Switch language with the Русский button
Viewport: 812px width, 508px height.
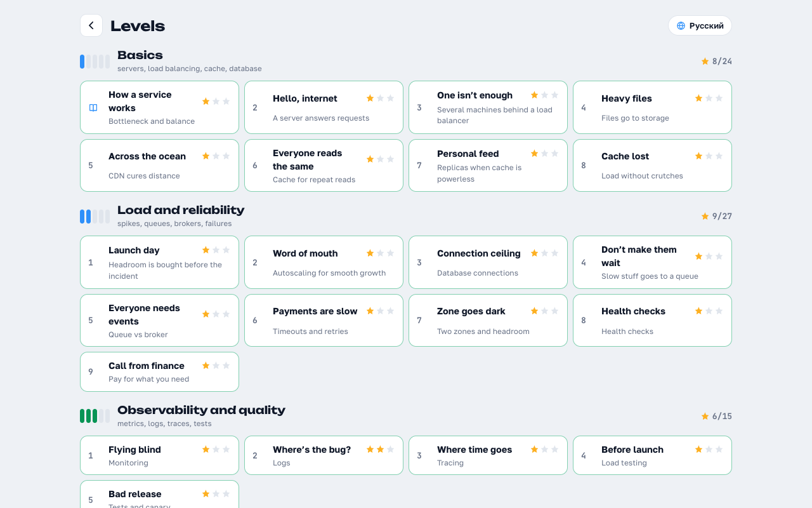tap(700, 25)
